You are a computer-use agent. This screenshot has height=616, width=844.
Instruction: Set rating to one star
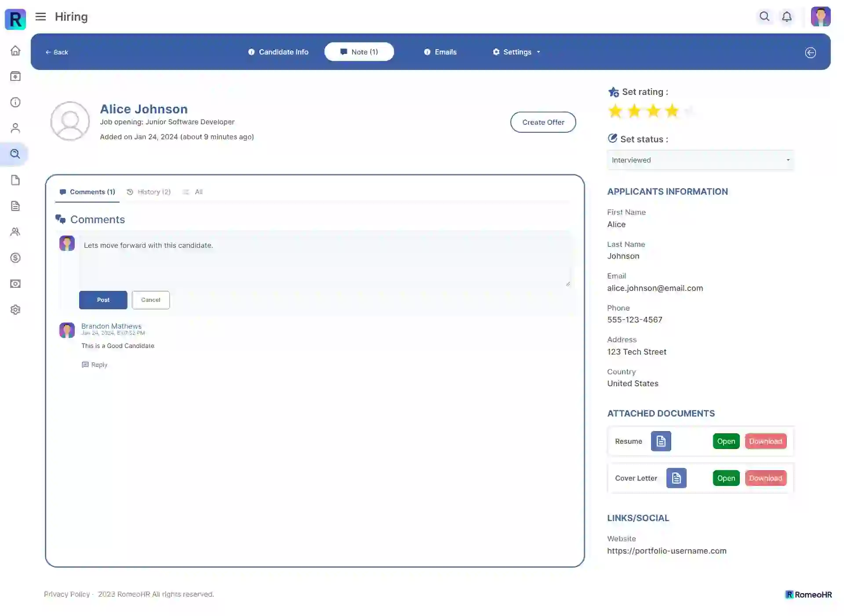pyautogui.click(x=615, y=111)
